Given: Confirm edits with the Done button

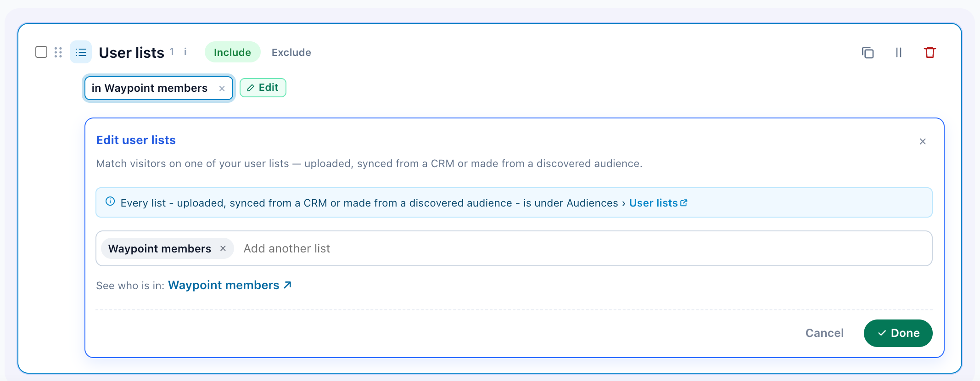Looking at the screenshot, I should point(898,333).
